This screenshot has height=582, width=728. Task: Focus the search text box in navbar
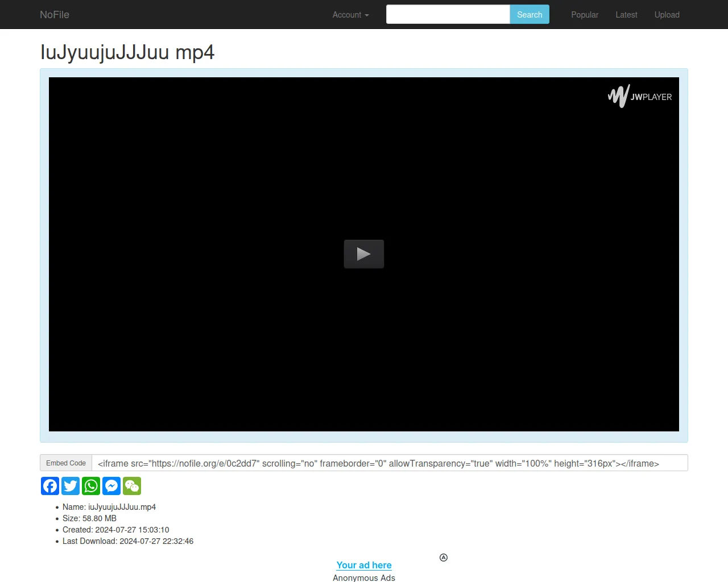tap(448, 15)
